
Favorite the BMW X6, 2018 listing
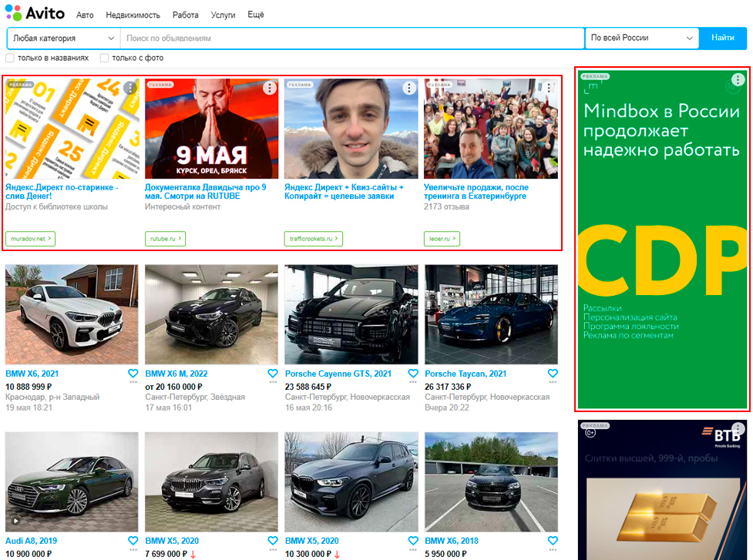coord(553,541)
